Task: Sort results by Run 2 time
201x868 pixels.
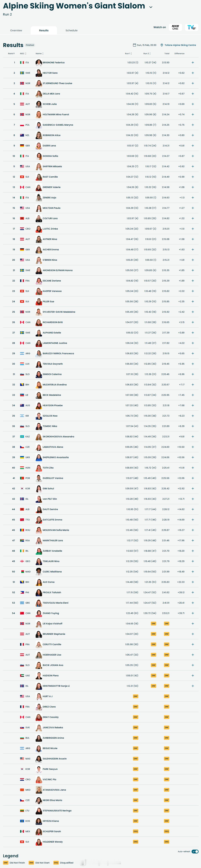Action: [147, 54]
